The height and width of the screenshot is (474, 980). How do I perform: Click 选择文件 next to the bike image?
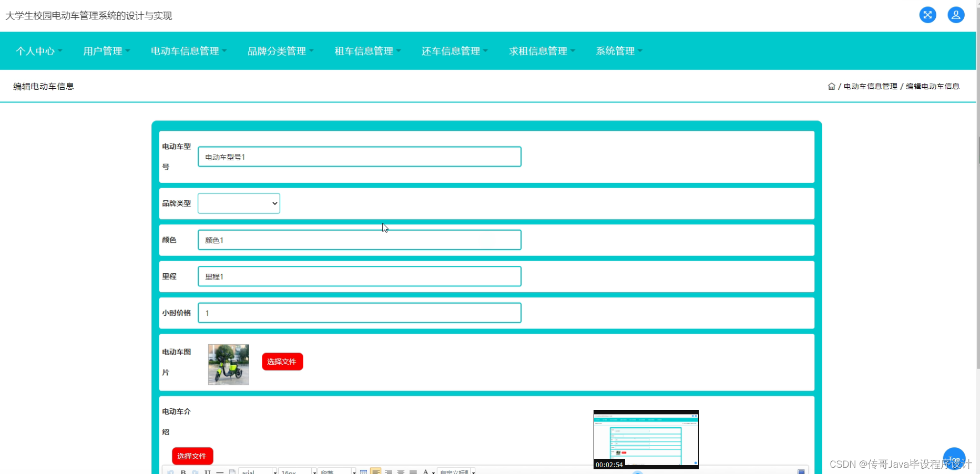(x=282, y=362)
